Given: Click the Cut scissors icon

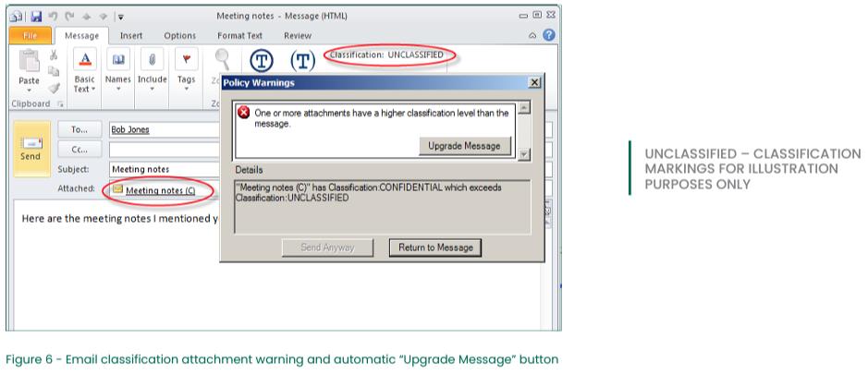Looking at the screenshot, I should tap(54, 54).
